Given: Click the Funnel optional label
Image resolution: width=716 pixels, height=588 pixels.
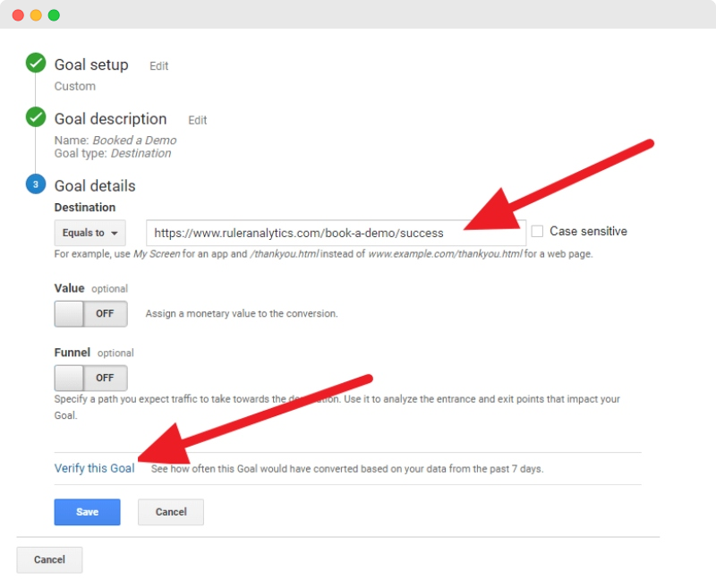Looking at the screenshot, I should point(94,353).
